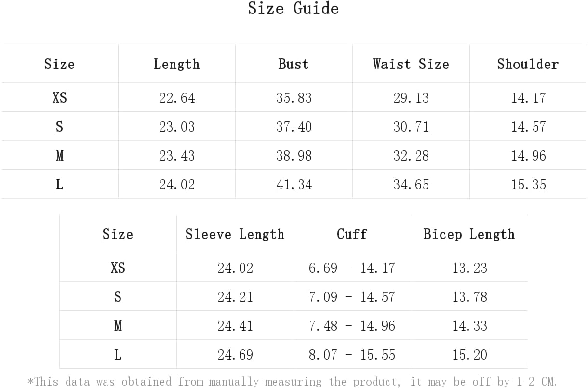Click the Shoulder column header
This screenshot has width=588, height=388.
pyautogui.click(x=528, y=64)
